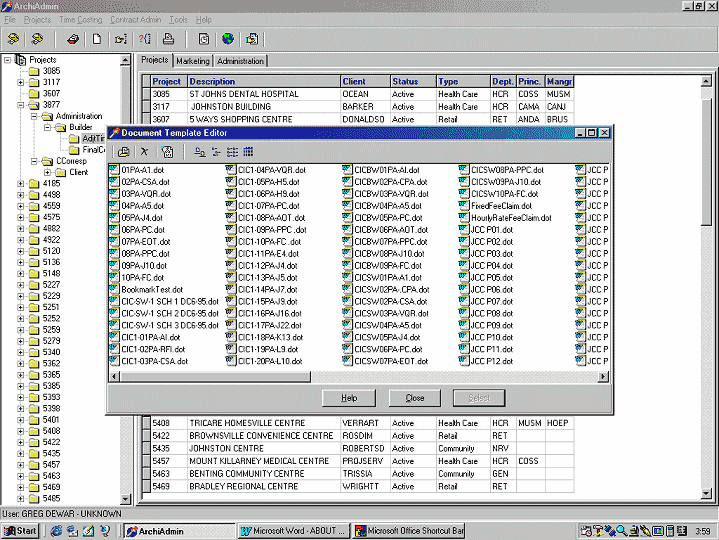
Task: Switch template list to large icons view
Action: (x=199, y=152)
